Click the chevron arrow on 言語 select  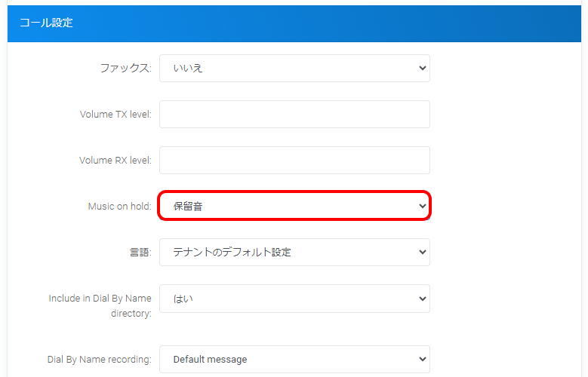click(x=421, y=253)
